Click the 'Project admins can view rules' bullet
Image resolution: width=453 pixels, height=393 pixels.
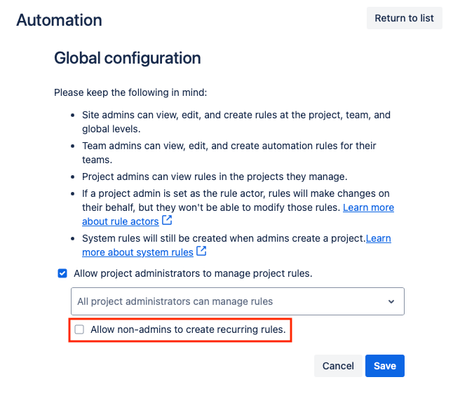[x=215, y=176]
